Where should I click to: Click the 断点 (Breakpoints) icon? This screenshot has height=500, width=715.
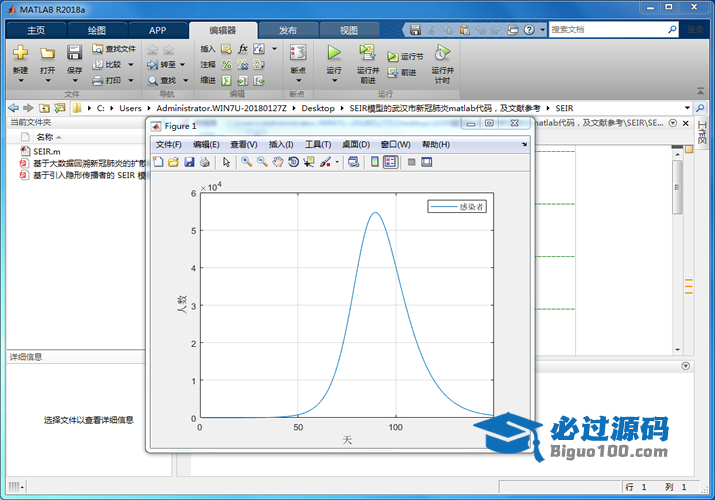[298, 52]
